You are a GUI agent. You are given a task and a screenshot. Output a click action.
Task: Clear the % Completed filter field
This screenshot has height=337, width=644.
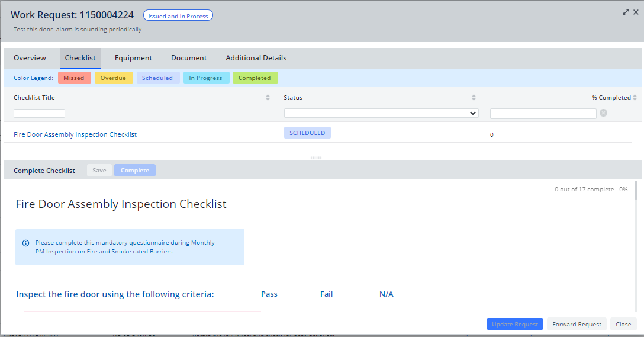point(603,113)
